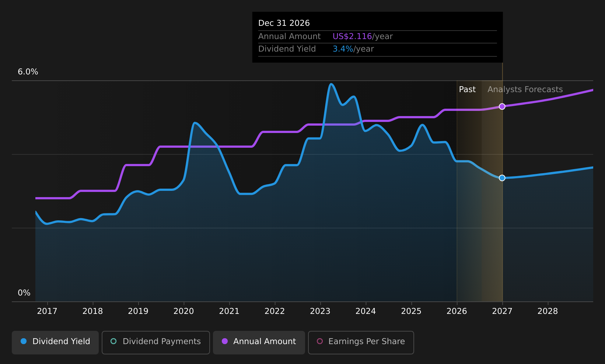Click the 2019 x-axis label
The width and height of the screenshot is (605, 364).
coord(138,311)
